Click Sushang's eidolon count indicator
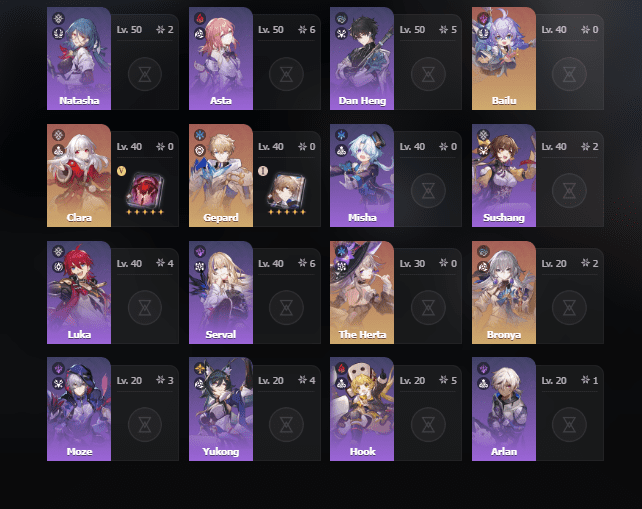Image resolution: width=642 pixels, height=509 pixels. pos(590,147)
